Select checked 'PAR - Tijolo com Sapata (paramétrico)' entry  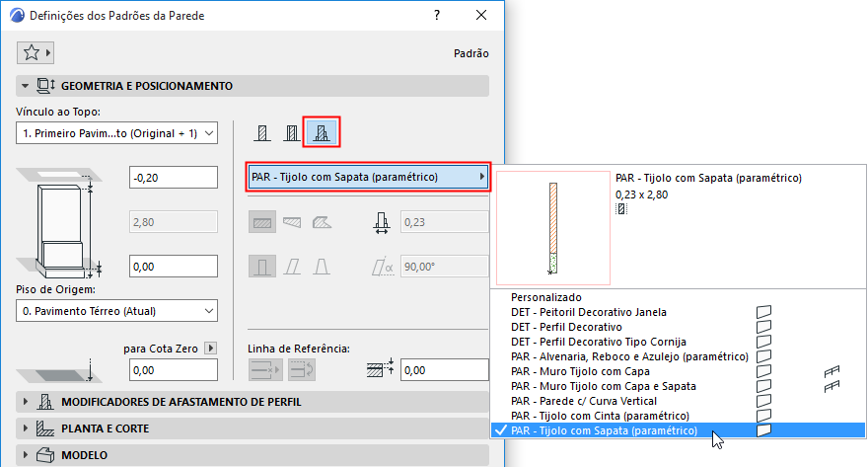pos(678,430)
